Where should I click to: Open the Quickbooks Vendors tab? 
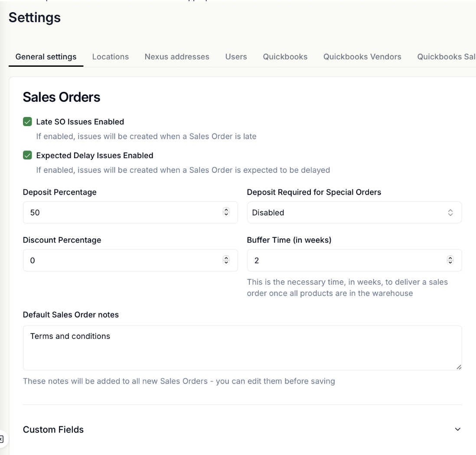point(362,57)
